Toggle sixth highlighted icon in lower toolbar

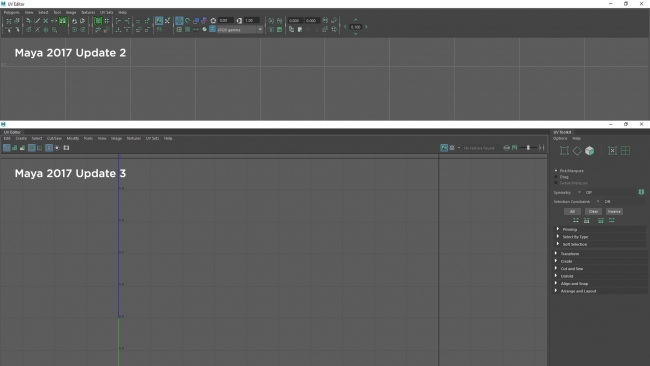tap(49, 148)
